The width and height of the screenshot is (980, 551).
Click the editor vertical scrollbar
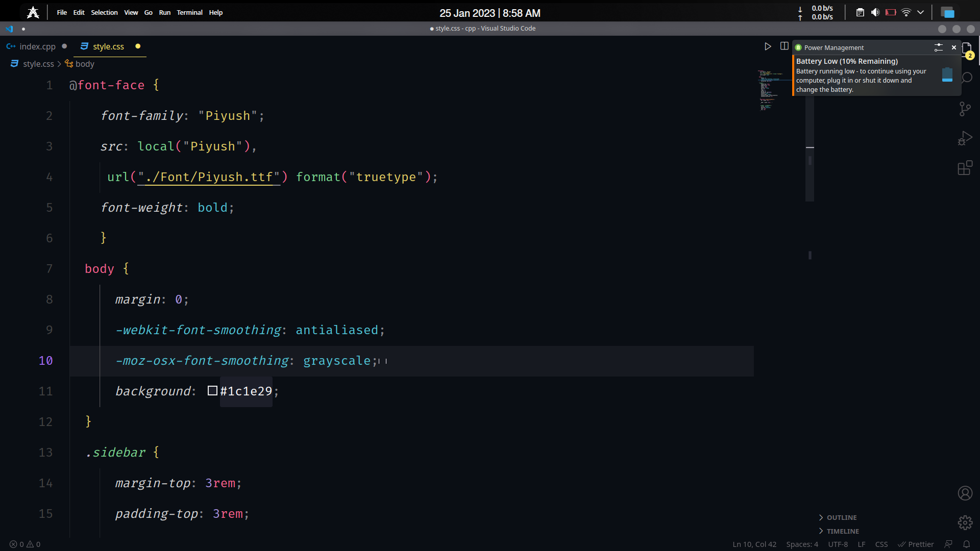pyautogui.click(x=810, y=148)
